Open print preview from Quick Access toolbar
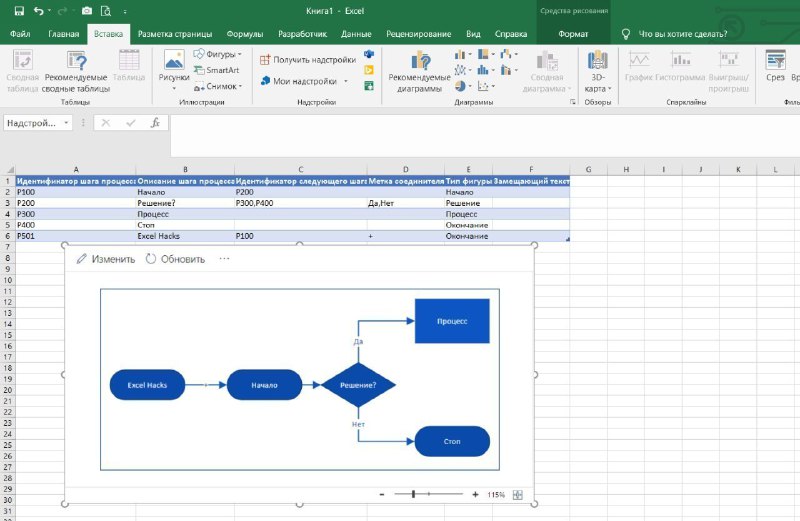The width and height of the screenshot is (800, 521). pyautogui.click(x=106, y=11)
